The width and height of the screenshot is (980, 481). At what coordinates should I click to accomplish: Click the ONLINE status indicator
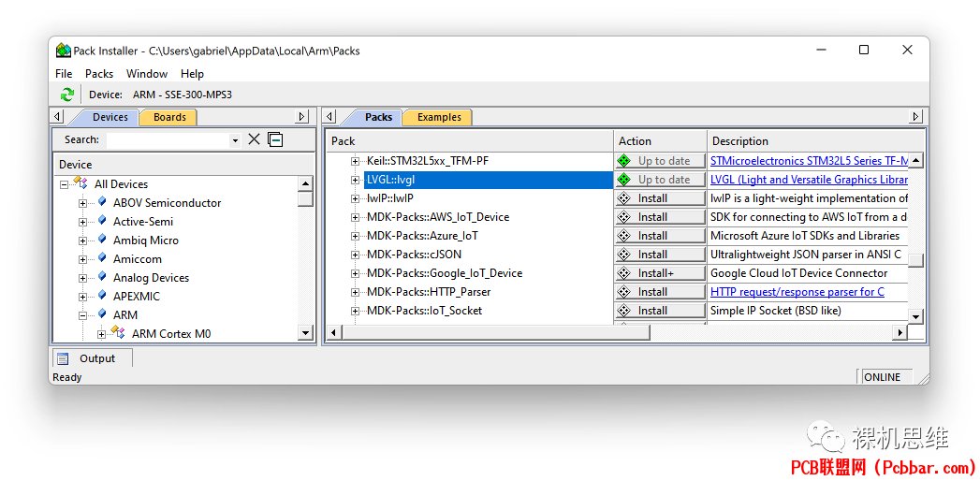point(886,377)
